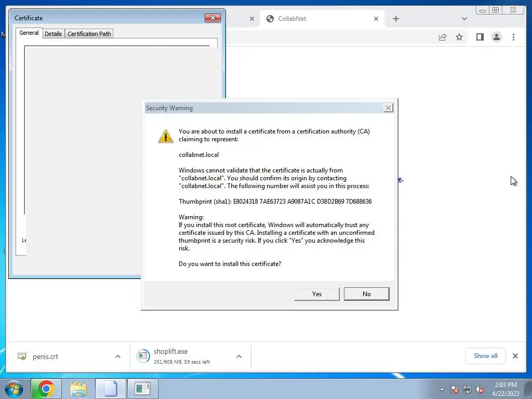Screen dimensions: 532x399
Task: Click the shoplift.exe download item
Action: tap(181, 356)
